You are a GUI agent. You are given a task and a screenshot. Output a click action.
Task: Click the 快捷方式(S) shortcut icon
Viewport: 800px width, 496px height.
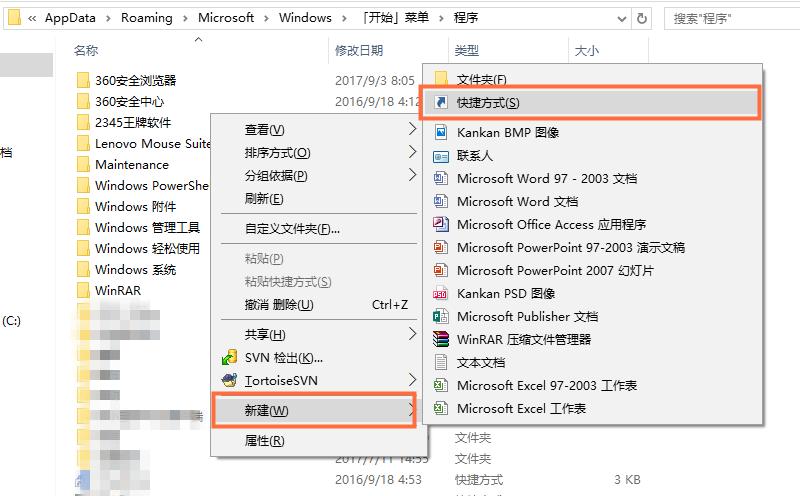441,102
